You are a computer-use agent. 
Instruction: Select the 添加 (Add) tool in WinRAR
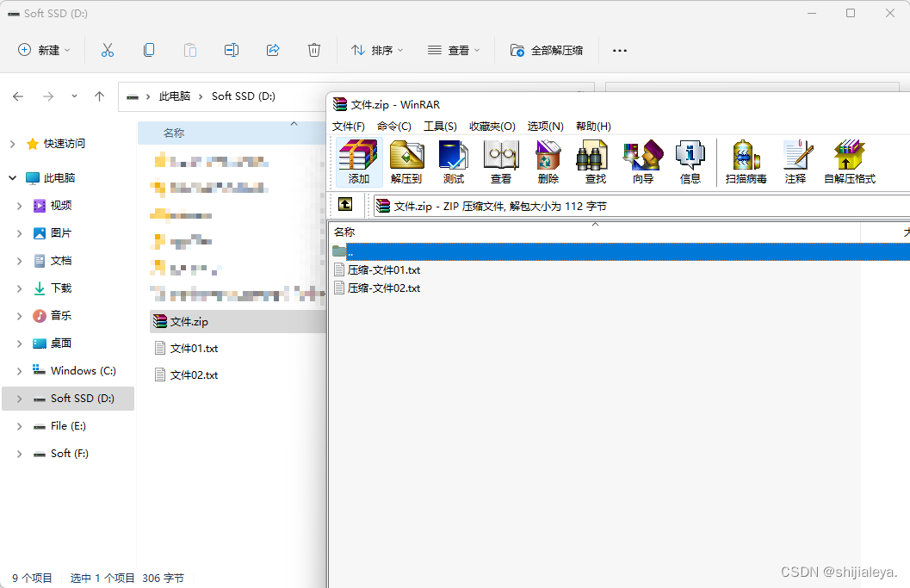click(x=357, y=162)
